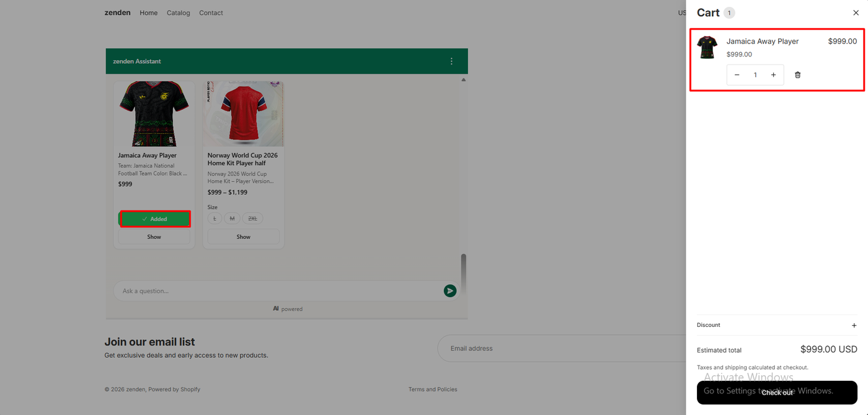Select size 2XL for Norway kit

tap(252, 218)
